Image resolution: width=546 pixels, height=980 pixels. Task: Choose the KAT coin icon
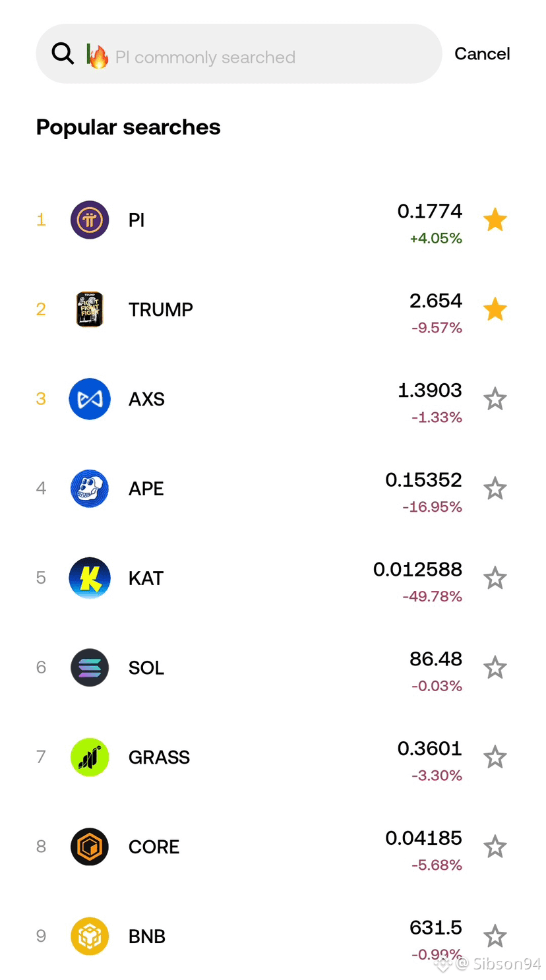[90, 578]
